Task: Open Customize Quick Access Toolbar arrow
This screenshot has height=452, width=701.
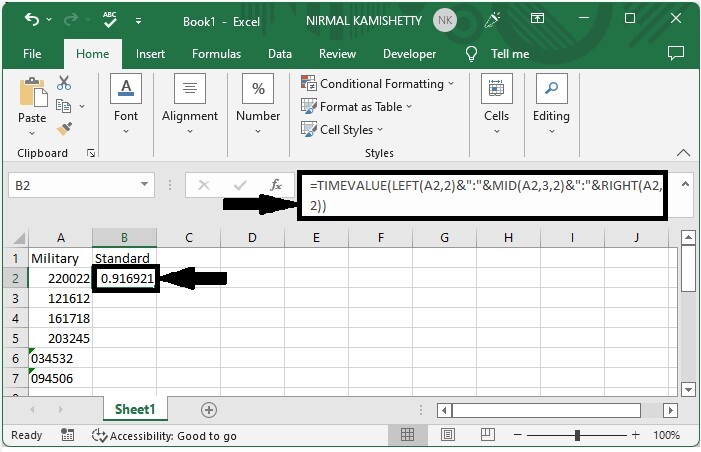Action: point(139,21)
